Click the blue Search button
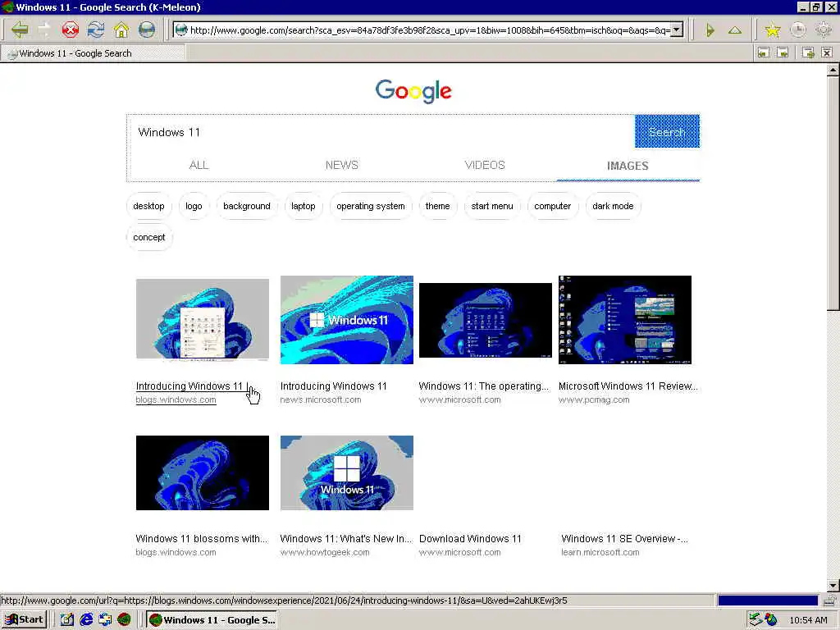 coord(667,131)
